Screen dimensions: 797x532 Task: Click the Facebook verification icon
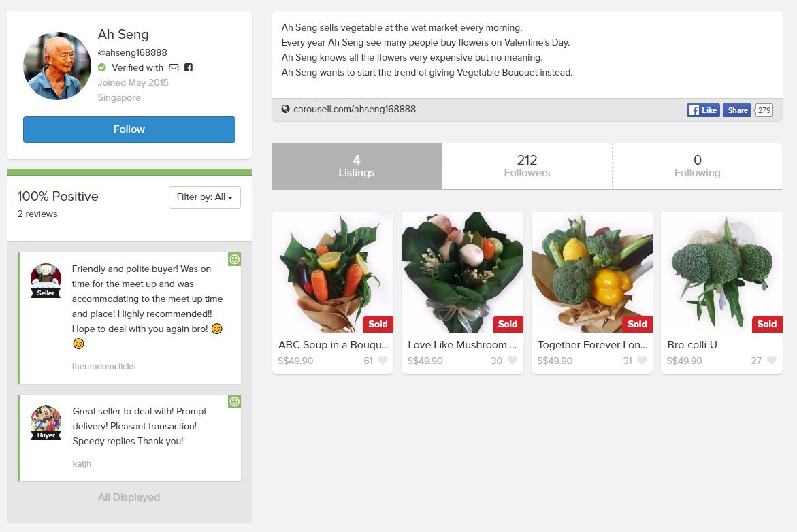pyautogui.click(x=189, y=67)
